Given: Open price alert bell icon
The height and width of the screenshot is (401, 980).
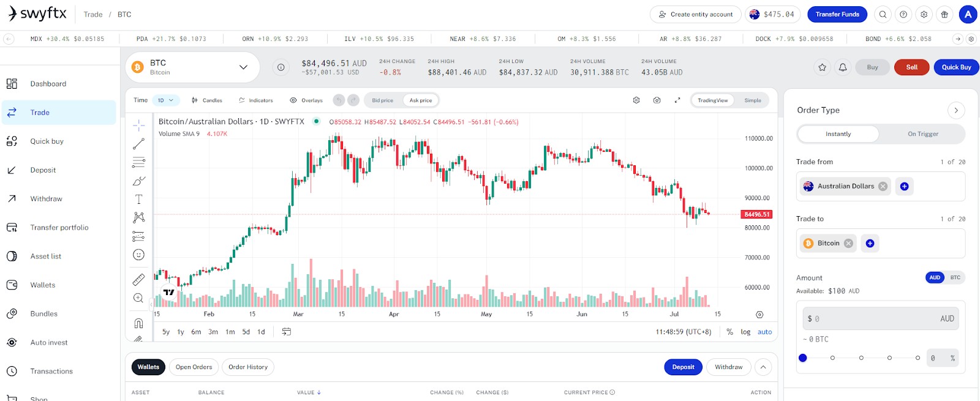Looking at the screenshot, I should pos(843,67).
